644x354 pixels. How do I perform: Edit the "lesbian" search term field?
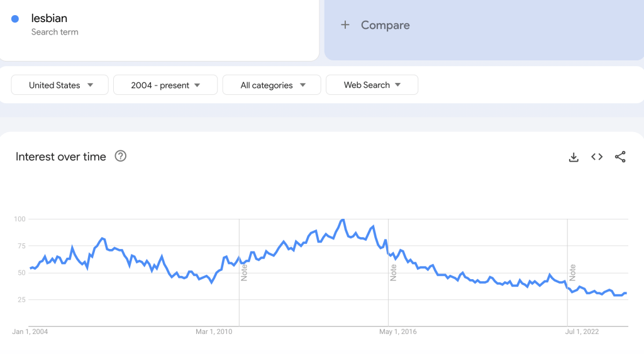(x=49, y=18)
